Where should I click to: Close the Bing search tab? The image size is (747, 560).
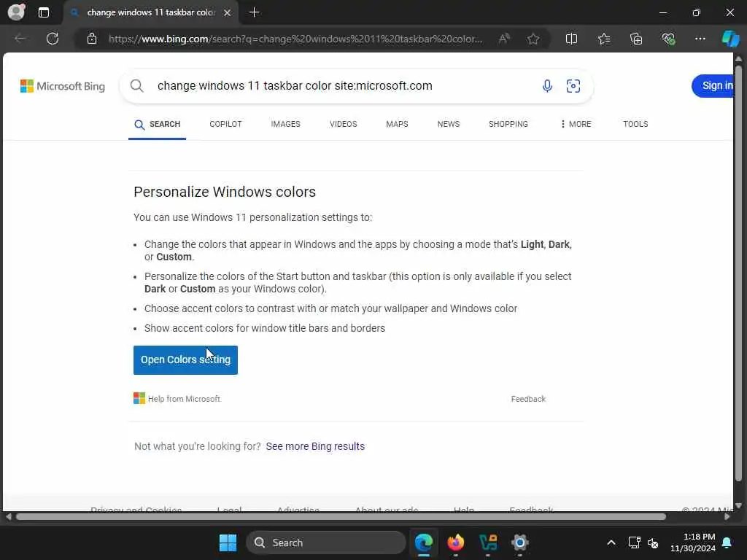coord(228,12)
